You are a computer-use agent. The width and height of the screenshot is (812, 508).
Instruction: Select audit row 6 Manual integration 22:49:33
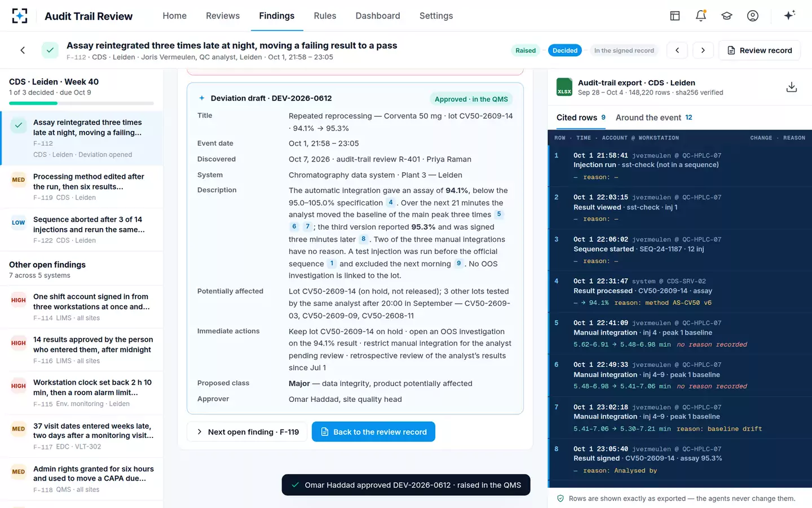(x=679, y=375)
